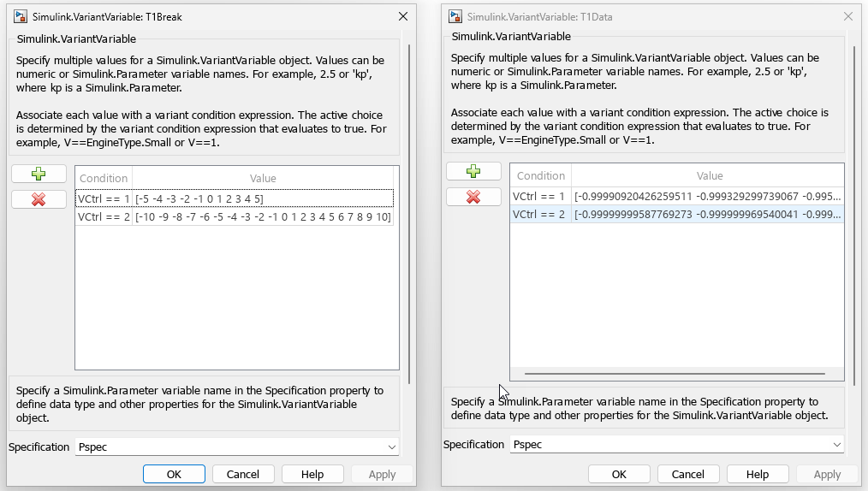The height and width of the screenshot is (491, 868).
Task: Open Help from the T1Break dialog
Action: (312, 474)
